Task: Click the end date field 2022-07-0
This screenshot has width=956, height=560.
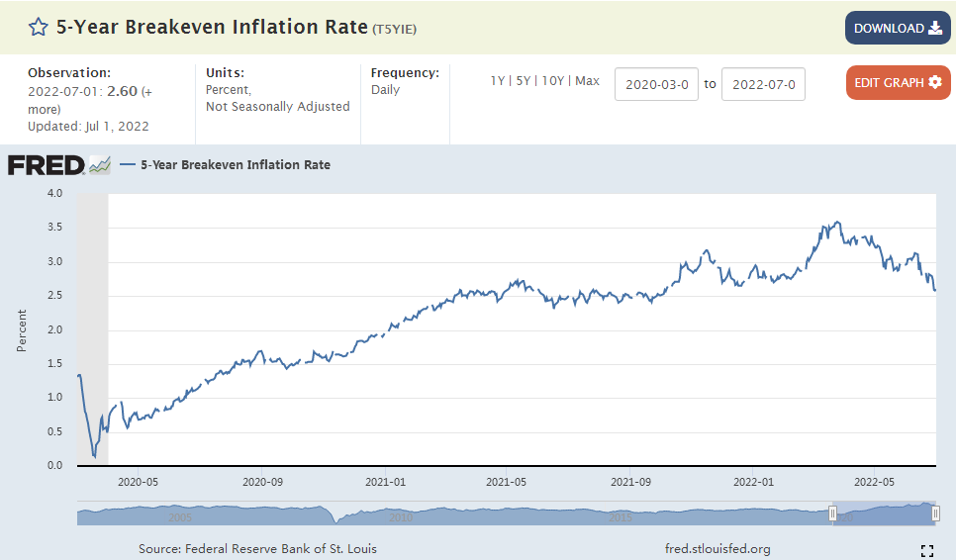Action: (763, 84)
